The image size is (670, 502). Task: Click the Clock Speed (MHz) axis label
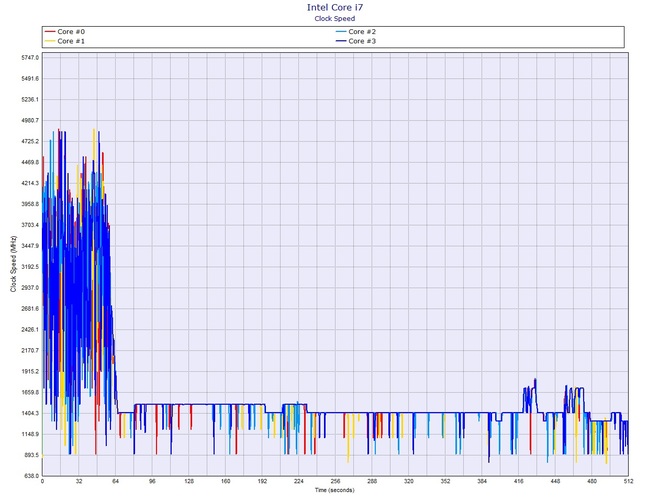point(13,264)
